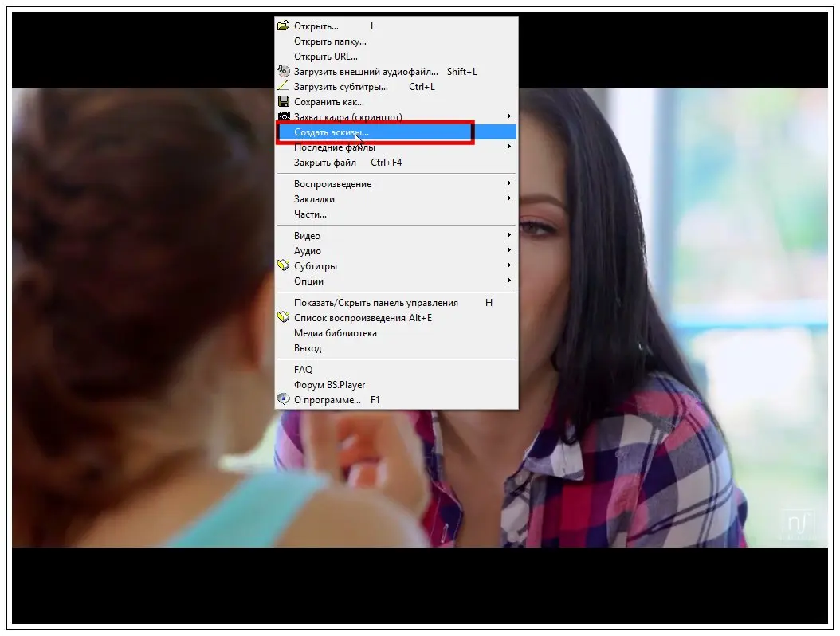Image resolution: width=840 pixels, height=636 pixels.
Task: Click the Аудио menu label
Action: [x=308, y=251]
